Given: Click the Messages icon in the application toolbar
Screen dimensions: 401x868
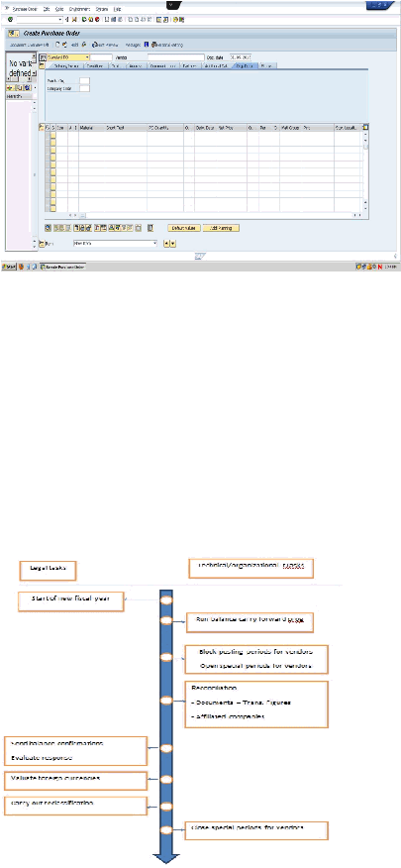Looking at the screenshot, I should tap(146, 45).
